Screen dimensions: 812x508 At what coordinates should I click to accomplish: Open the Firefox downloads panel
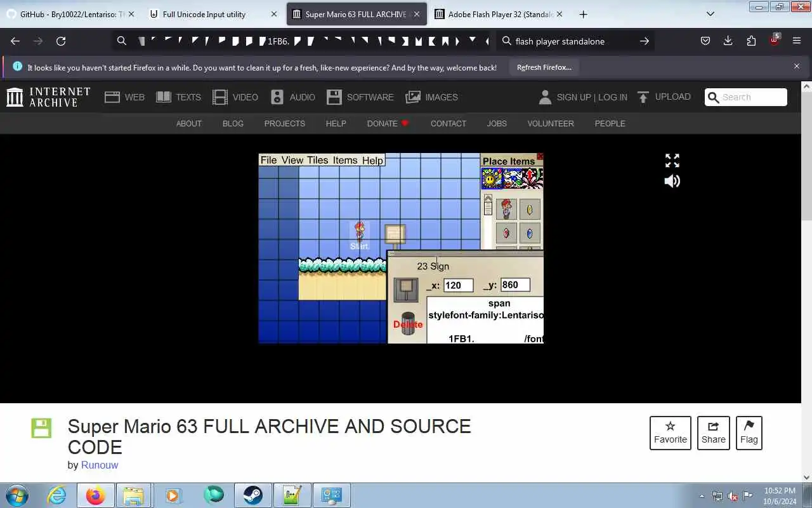[x=728, y=41]
